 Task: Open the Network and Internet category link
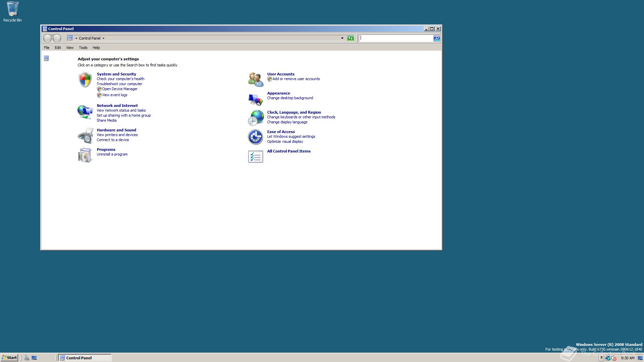117,106
